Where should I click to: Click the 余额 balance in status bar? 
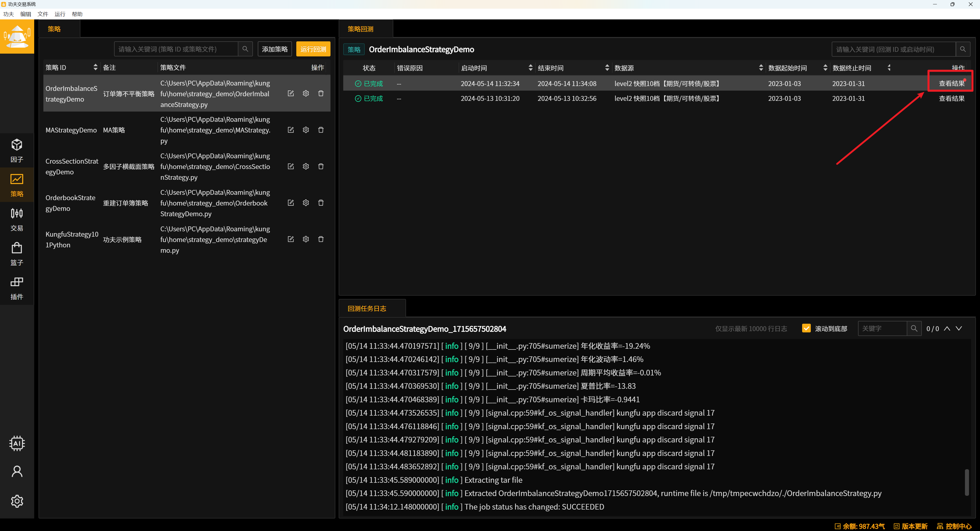859,526
